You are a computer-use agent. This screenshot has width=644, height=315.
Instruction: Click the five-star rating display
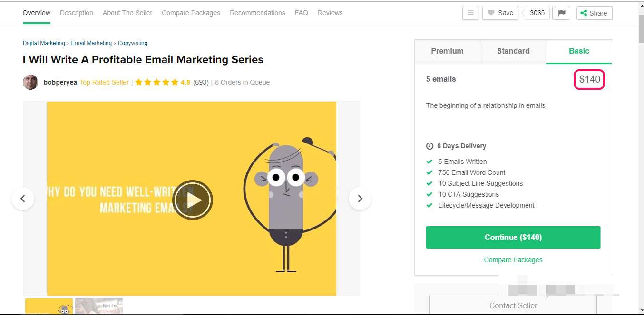click(158, 82)
